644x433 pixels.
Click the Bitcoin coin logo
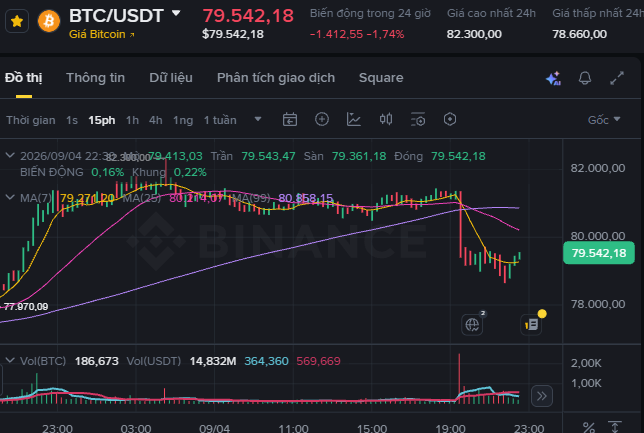click(x=49, y=21)
